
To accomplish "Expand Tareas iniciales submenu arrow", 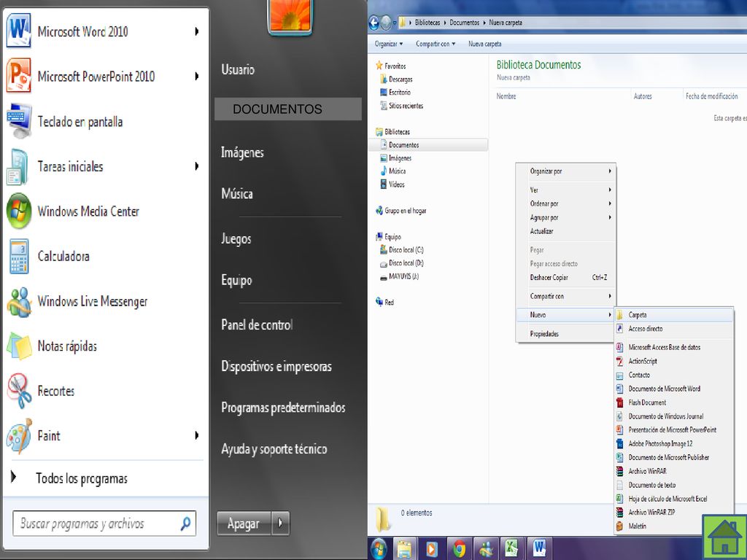I will point(197,166).
